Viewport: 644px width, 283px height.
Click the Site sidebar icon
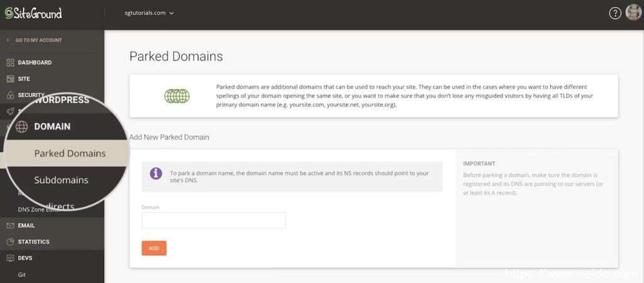pos(10,79)
